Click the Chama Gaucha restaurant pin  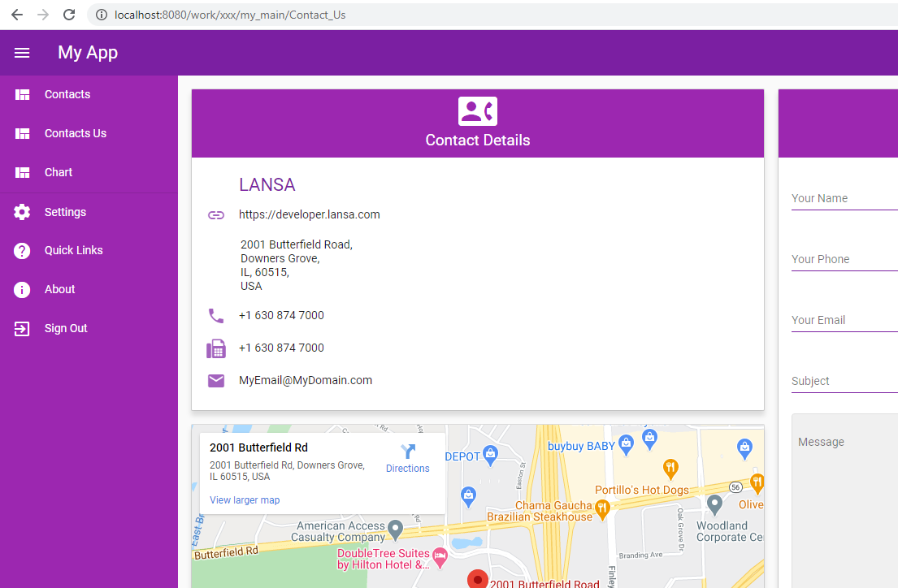602,509
